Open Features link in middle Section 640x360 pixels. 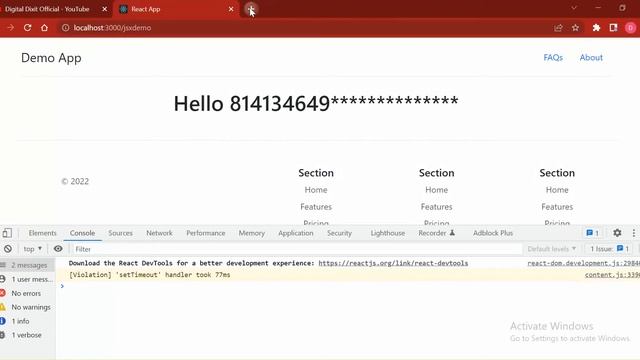tap(436, 207)
